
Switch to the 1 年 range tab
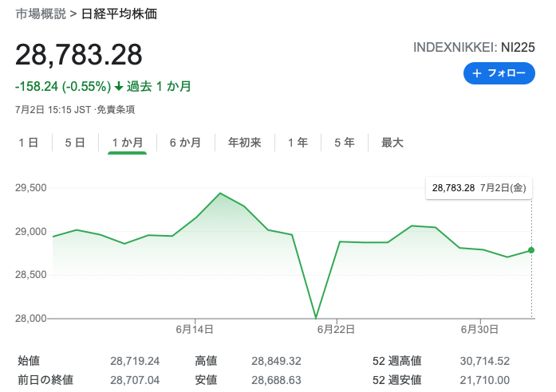[x=298, y=143]
